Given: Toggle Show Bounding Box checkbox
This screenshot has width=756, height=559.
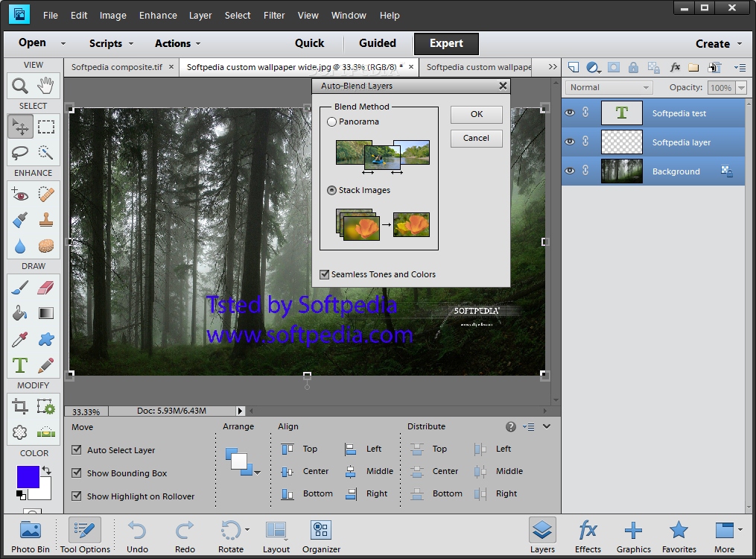Looking at the screenshot, I should [76, 473].
